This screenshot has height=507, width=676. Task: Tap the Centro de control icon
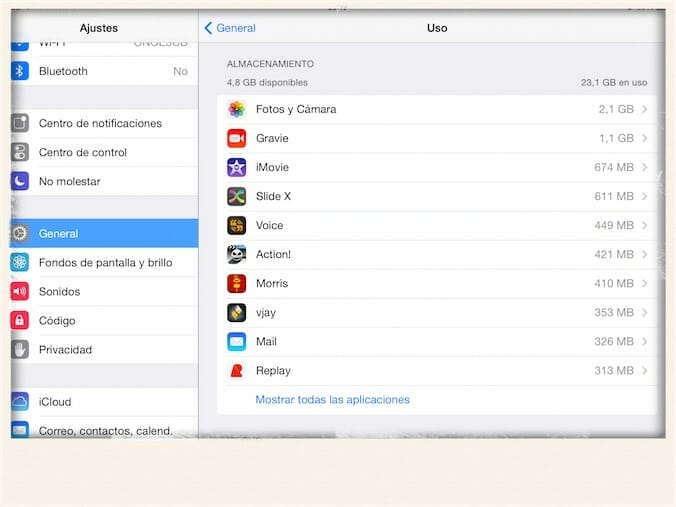(19, 152)
